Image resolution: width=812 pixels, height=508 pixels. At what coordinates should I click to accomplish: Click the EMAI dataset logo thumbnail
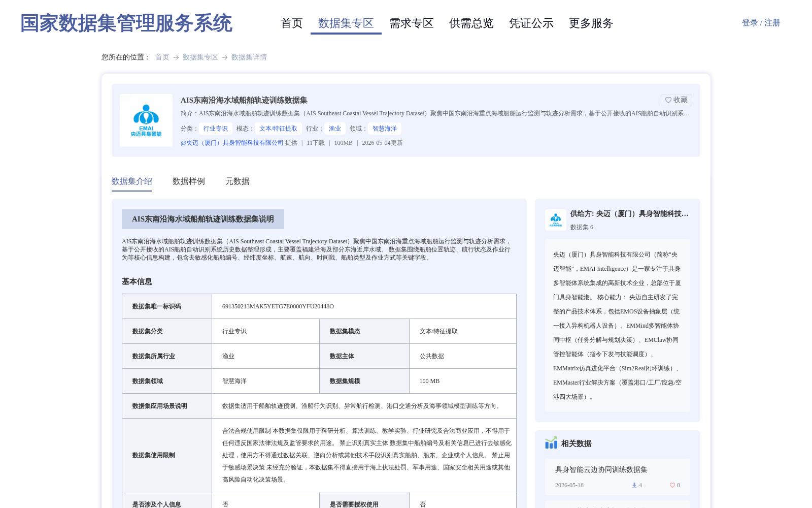coord(146,120)
